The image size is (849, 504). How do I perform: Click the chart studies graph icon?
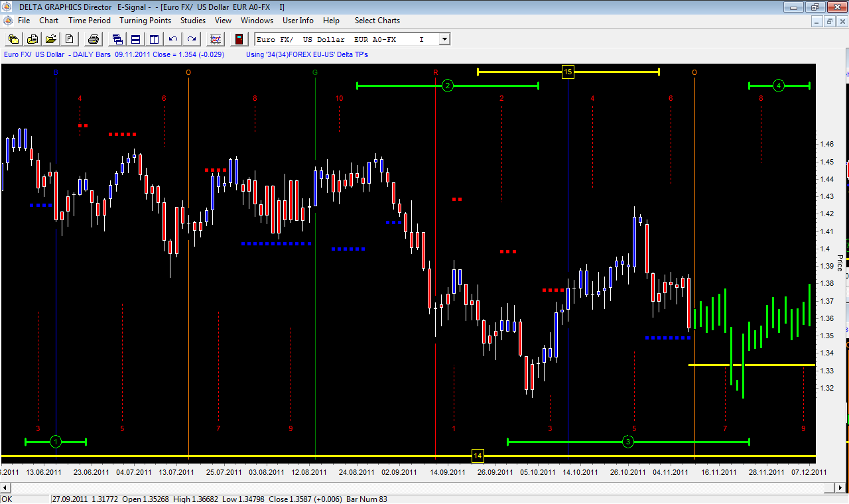coord(216,39)
